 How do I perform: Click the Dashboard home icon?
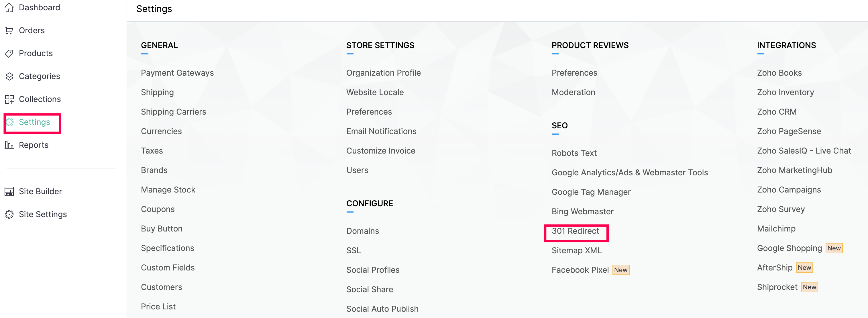point(9,7)
